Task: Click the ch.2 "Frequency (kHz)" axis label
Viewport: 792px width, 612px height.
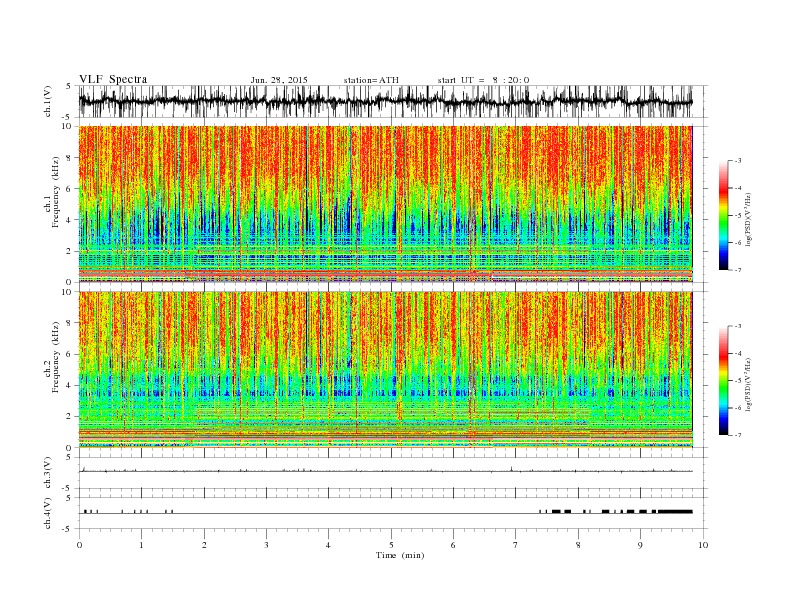Action: [x=56, y=359]
